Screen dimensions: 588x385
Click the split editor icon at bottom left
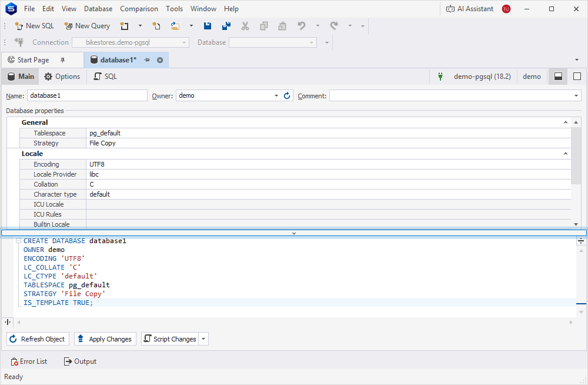pos(8,322)
